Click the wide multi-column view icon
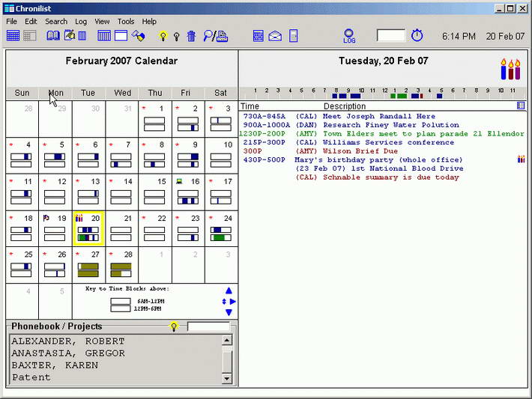This screenshot has height=399, width=532. pyautogui.click(x=104, y=36)
